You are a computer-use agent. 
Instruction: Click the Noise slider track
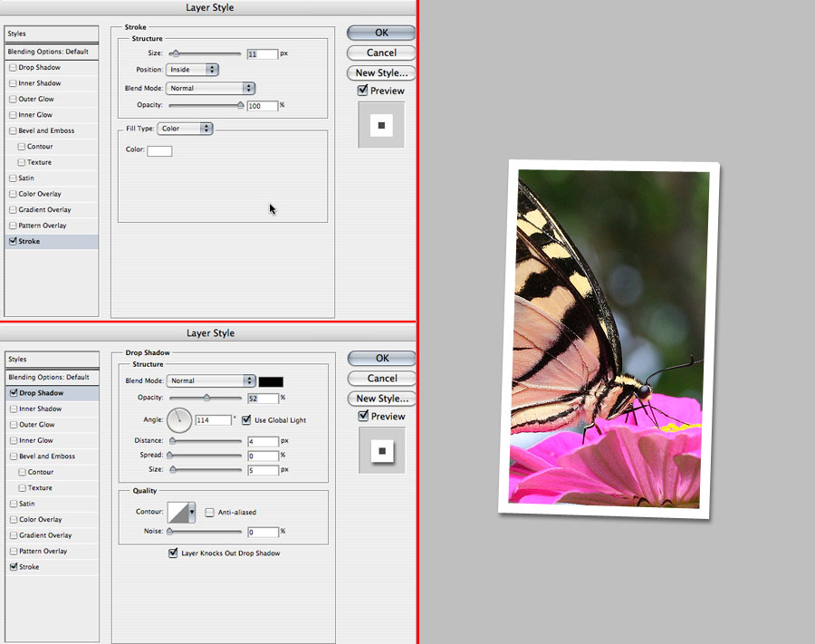point(205,532)
